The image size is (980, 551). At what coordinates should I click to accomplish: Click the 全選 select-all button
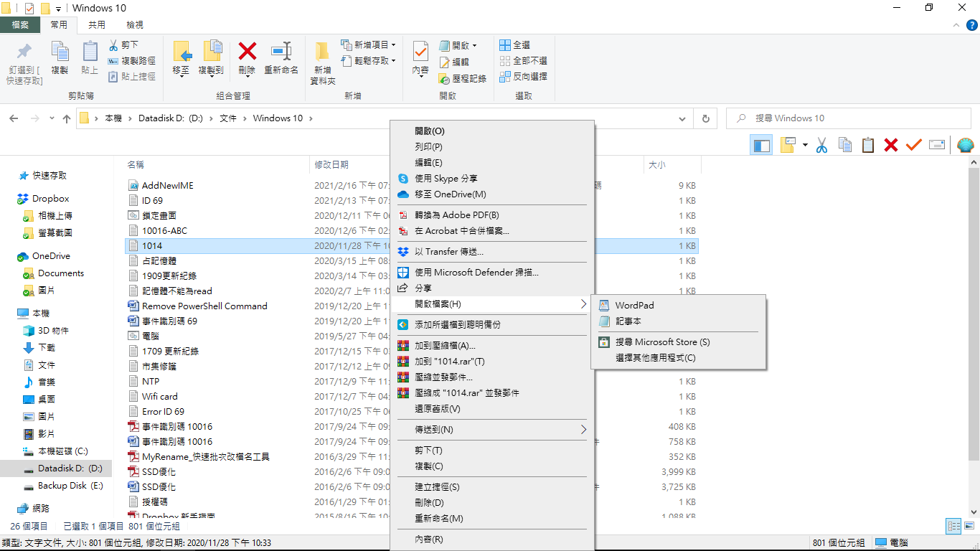click(x=515, y=44)
